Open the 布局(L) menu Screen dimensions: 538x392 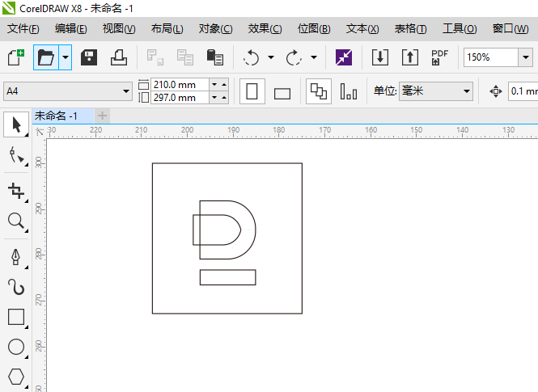click(167, 29)
